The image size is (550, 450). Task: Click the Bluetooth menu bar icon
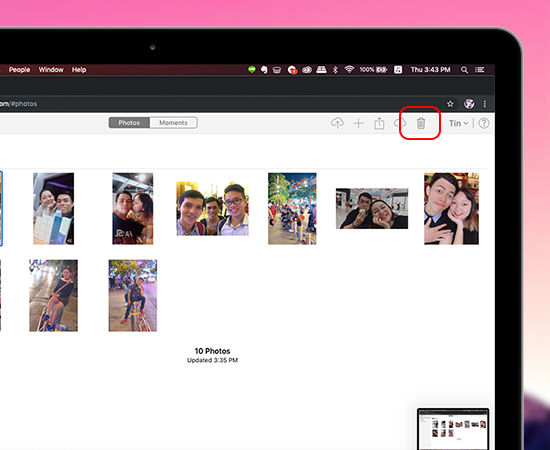335,70
